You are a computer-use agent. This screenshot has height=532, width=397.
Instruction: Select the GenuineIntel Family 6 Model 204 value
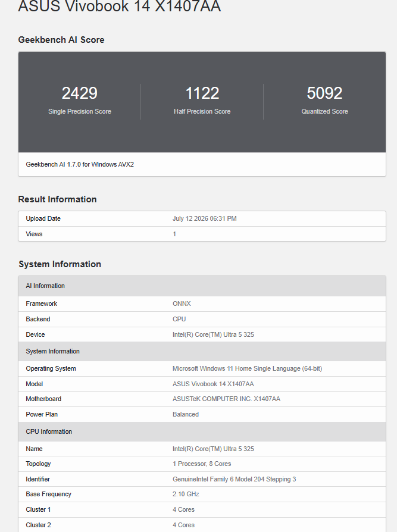(x=234, y=479)
